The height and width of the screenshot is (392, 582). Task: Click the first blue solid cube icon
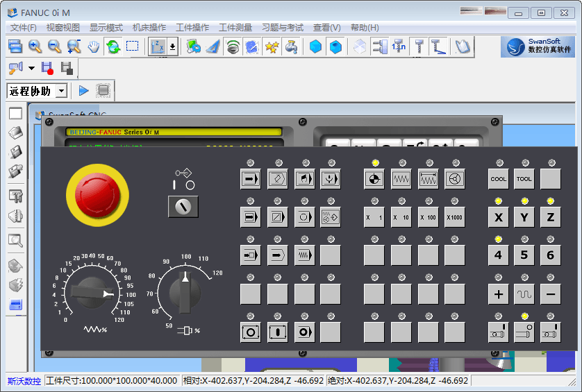(315, 46)
